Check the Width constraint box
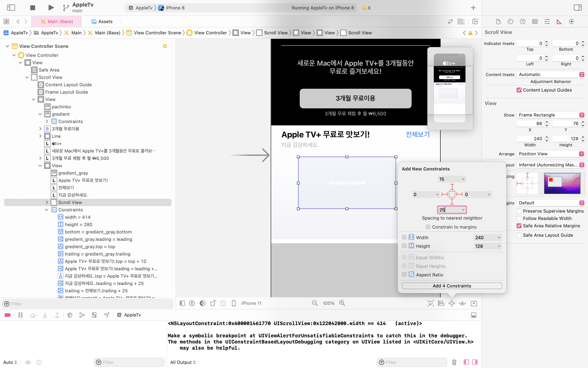 point(404,237)
